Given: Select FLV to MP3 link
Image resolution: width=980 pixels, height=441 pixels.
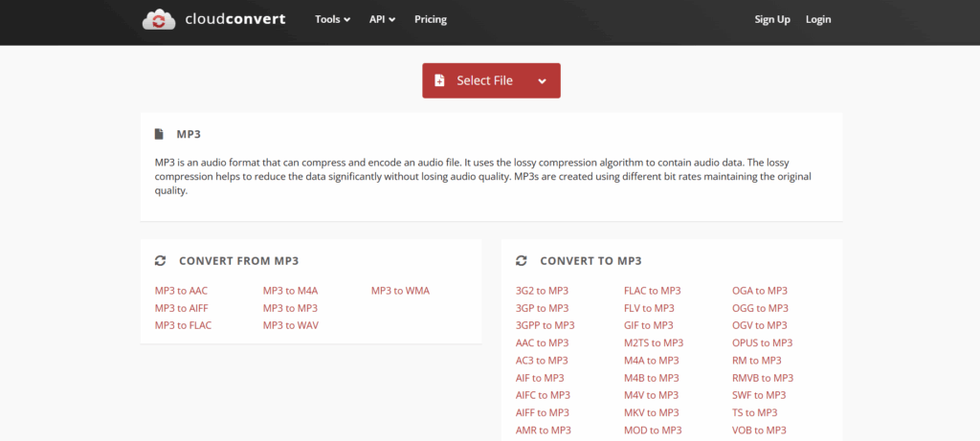Looking at the screenshot, I should (650, 308).
